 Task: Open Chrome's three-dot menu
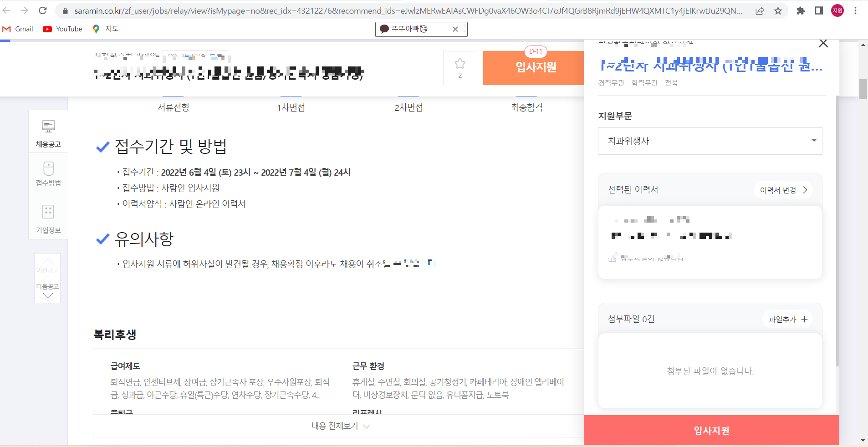(x=856, y=10)
